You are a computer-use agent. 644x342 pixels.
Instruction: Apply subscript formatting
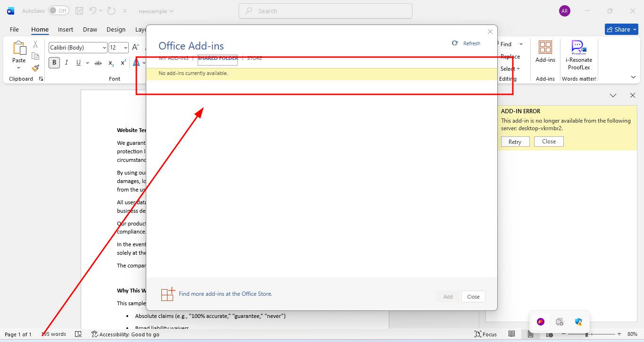tap(111, 63)
